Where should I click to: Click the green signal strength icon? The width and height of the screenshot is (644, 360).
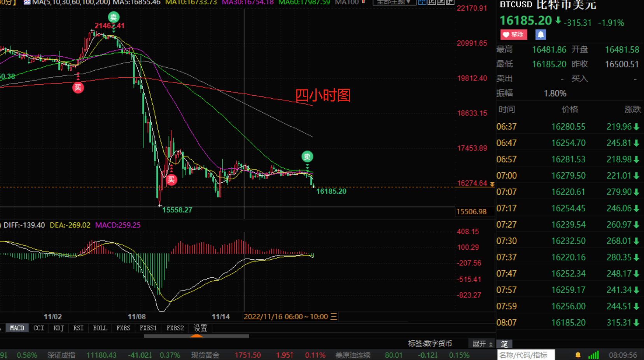click(593, 355)
